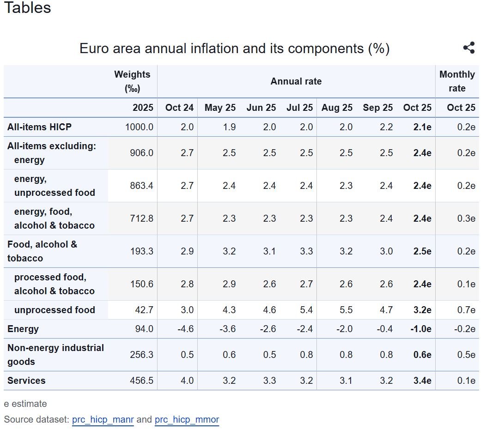
Task: Select the Oct 24 column header
Action: [x=179, y=108]
